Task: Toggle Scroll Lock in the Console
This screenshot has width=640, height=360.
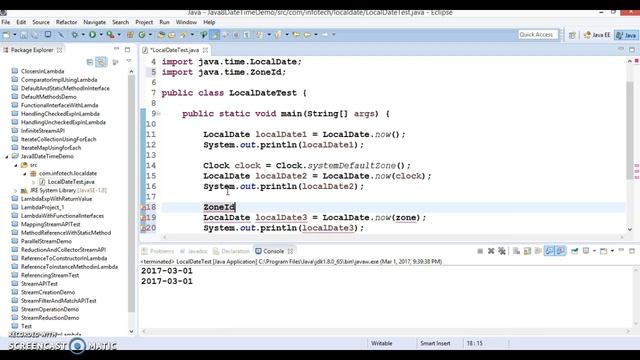Action: pyautogui.click(x=527, y=251)
